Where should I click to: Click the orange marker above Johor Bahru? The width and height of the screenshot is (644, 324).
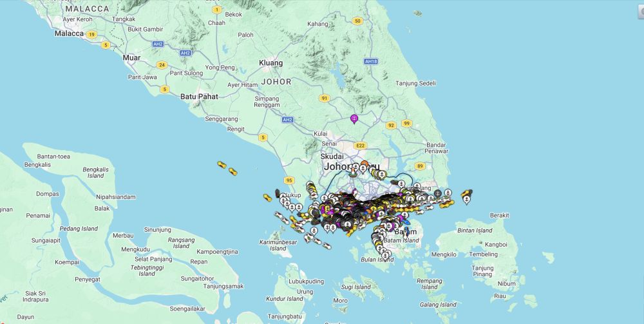point(365,164)
